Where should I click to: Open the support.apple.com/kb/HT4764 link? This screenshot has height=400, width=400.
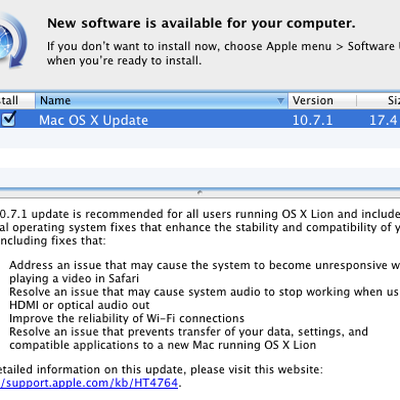coord(89,383)
